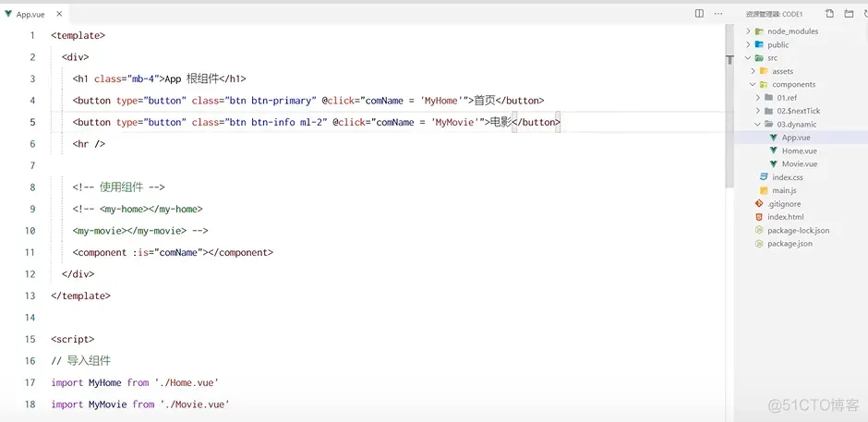The image size is (868, 422).
Task: Click the CSS icon beside index.css
Action: 764,177
